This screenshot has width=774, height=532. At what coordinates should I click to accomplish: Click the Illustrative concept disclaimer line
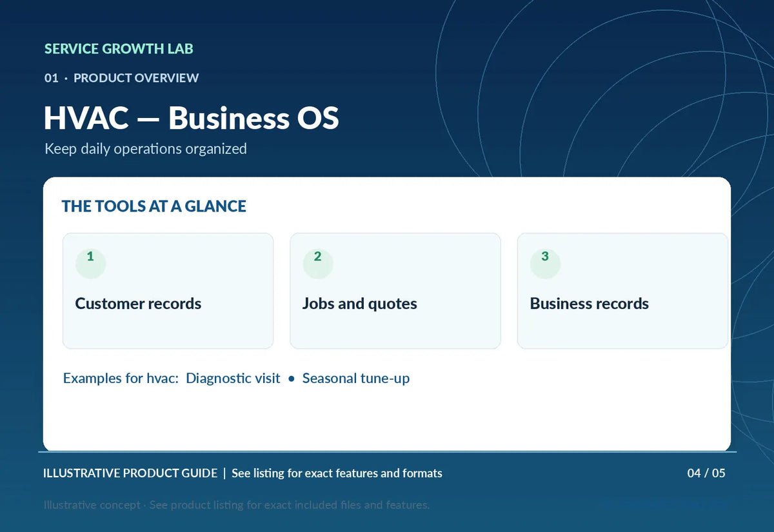(237, 505)
